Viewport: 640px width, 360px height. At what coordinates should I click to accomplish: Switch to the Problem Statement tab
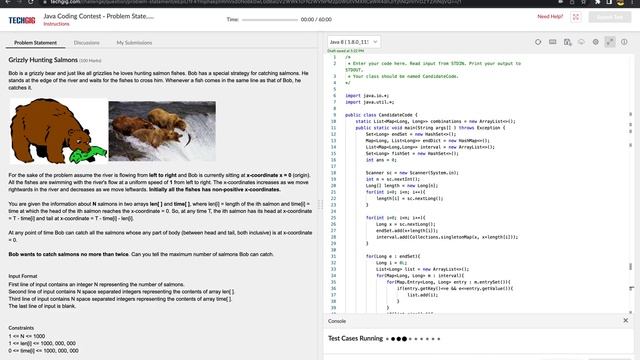36,42
